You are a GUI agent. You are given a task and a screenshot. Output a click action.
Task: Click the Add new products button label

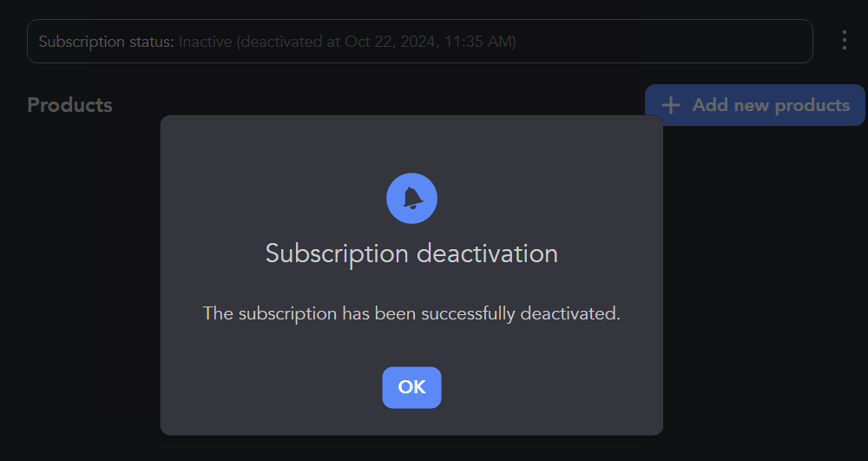click(x=771, y=105)
